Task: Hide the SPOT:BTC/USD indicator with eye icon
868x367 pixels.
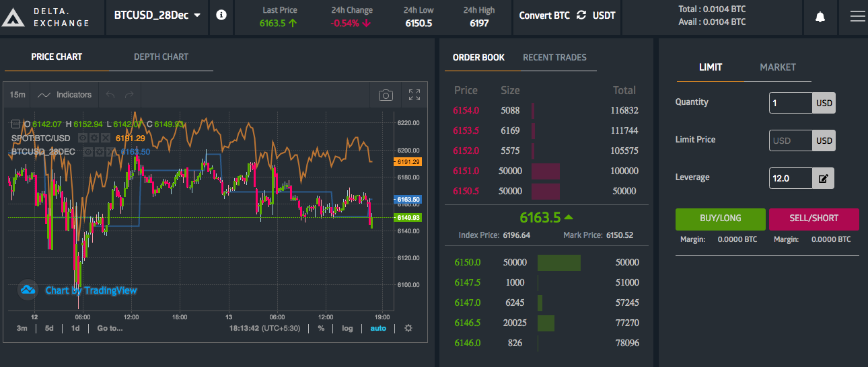Action: 83,138
